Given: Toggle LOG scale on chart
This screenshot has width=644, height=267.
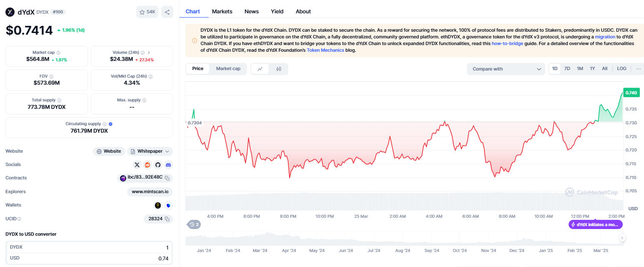Looking at the screenshot, I should point(622,68).
